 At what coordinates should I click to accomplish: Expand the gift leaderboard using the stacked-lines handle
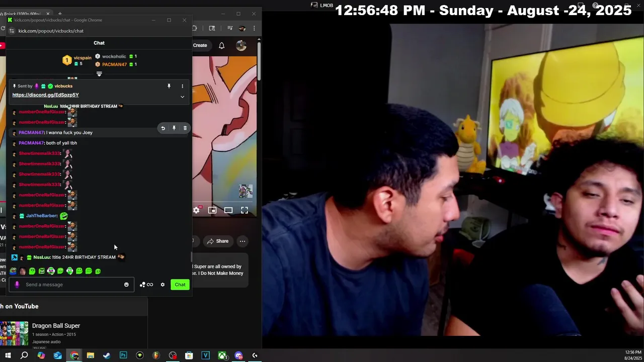[x=99, y=74]
